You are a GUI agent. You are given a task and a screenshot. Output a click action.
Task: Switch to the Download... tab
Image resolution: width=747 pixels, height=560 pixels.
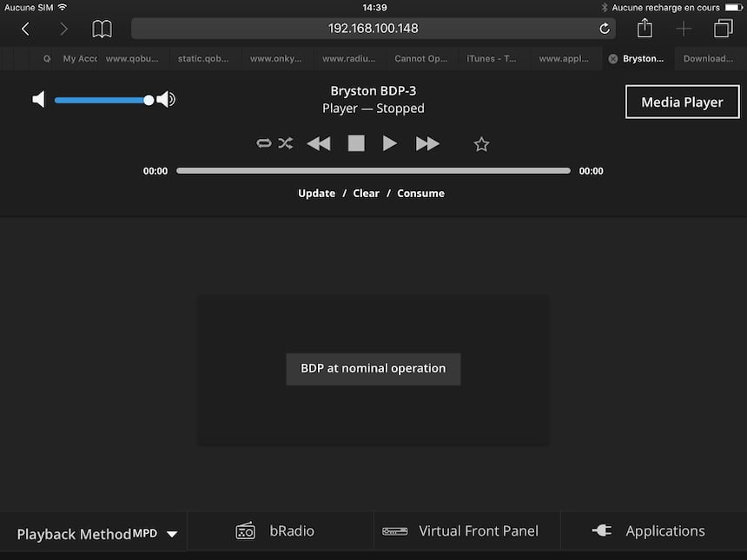point(709,58)
